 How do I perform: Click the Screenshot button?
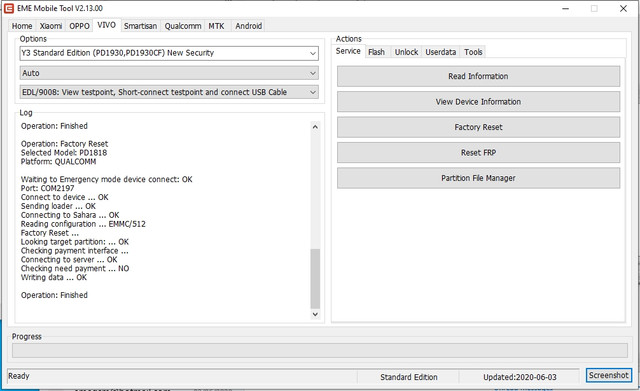[609, 375]
